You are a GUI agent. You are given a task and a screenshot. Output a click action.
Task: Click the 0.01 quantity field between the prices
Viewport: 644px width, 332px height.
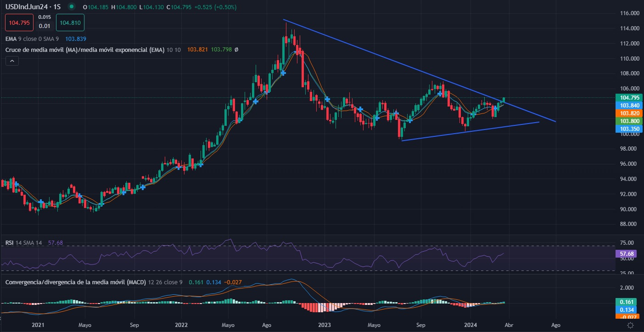pyautogui.click(x=45, y=26)
